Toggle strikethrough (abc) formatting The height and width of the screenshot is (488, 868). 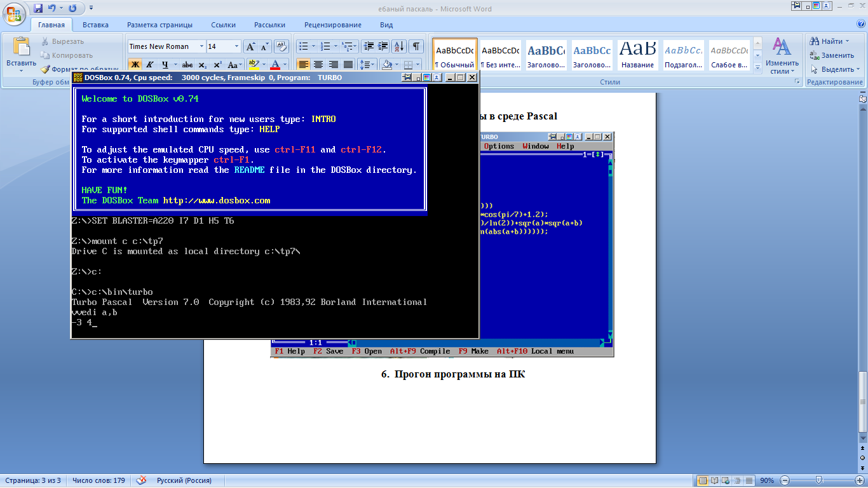(187, 65)
